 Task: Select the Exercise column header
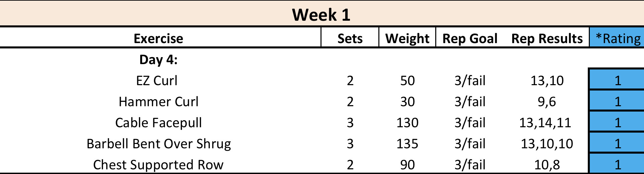click(x=159, y=38)
